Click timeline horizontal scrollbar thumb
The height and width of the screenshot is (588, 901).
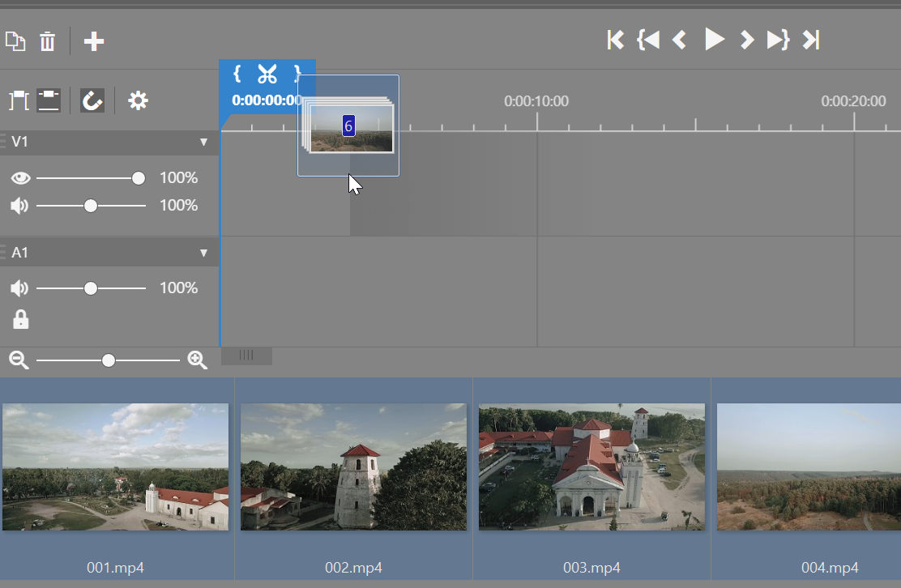246,356
